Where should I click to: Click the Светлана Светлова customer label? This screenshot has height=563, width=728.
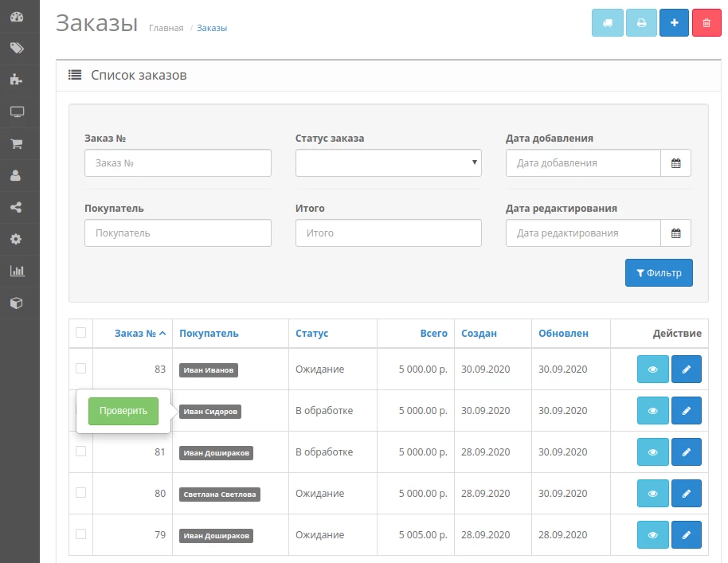(220, 495)
